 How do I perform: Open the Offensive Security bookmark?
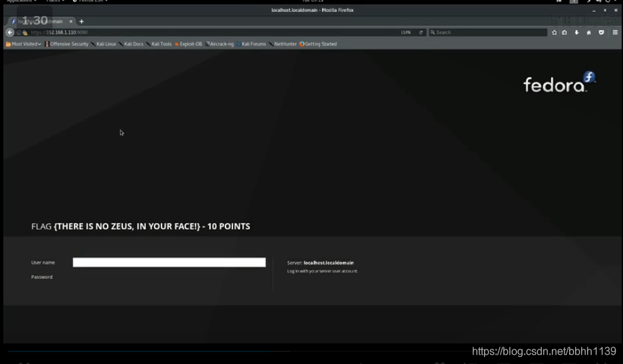66,44
